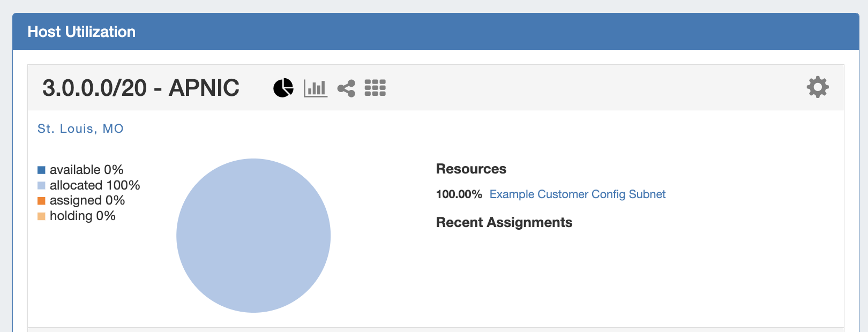The image size is (868, 332).
Task: Switch to the bar chart view icon
Action: click(315, 88)
